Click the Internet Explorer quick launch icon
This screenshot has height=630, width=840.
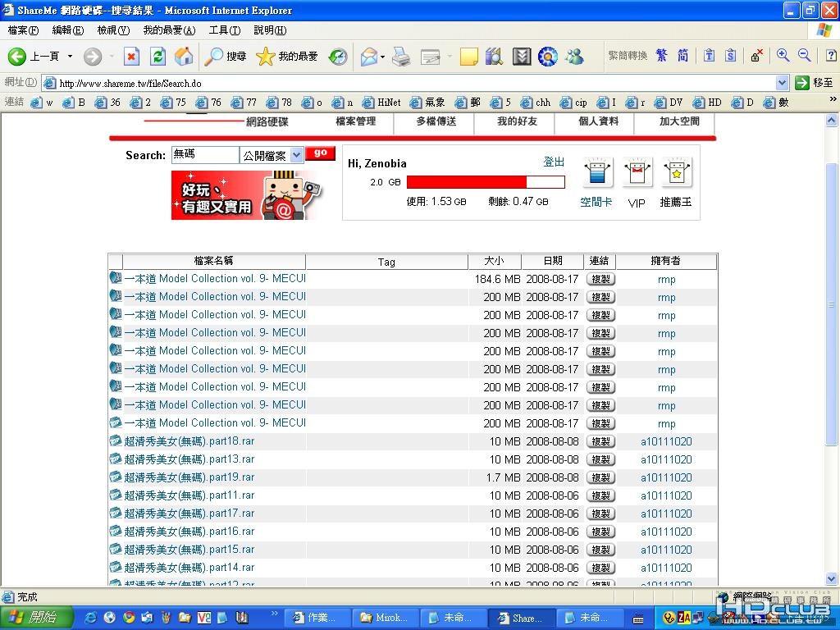[91, 618]
